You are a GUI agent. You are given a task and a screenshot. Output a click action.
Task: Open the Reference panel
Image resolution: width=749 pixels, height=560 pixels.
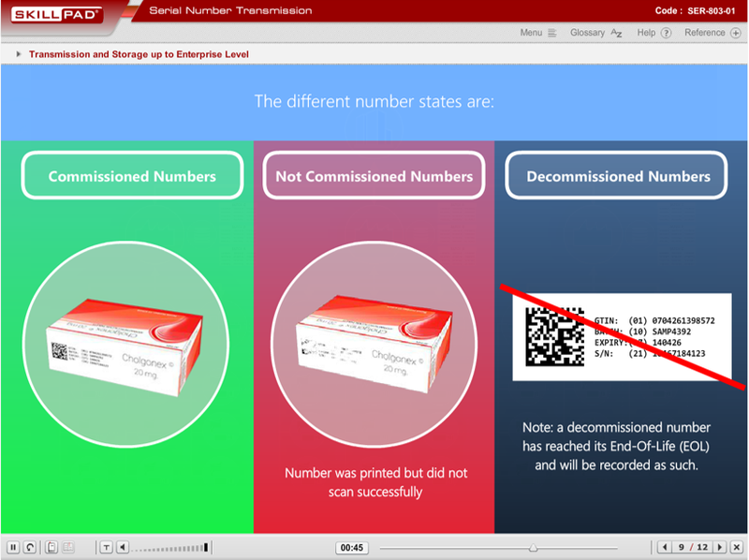click(712, 33)
